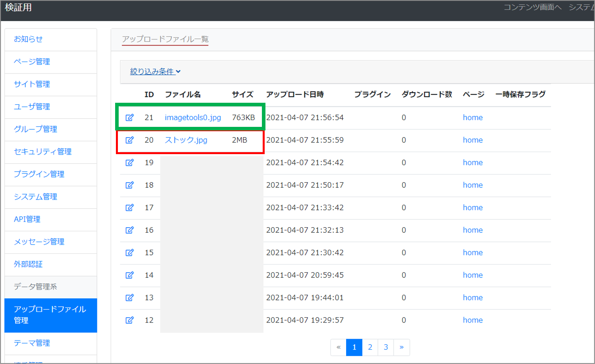This screenshot has height=364, width=595.
Task: Click edit icon for file ID 12
Action: [x=129, y=320]
